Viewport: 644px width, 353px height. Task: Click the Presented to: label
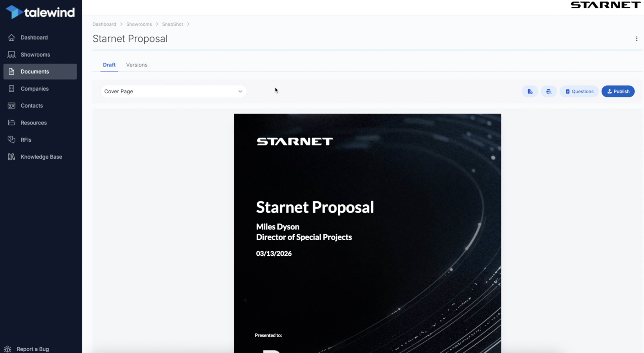tap(268, 335)
